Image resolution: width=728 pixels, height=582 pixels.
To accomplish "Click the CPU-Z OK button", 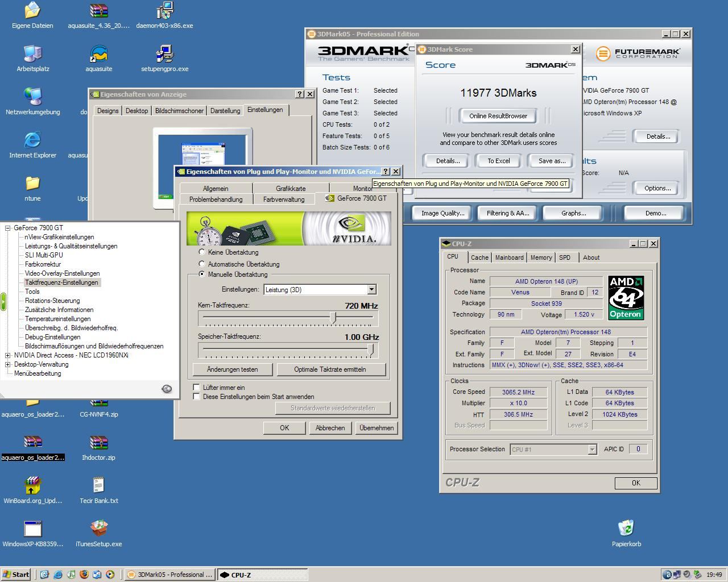I will point(636,483).
